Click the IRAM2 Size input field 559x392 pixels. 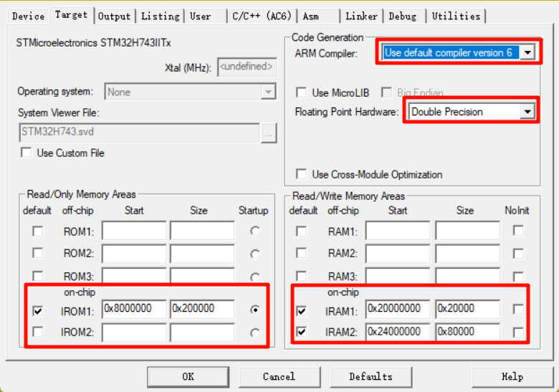coord(467,332)
